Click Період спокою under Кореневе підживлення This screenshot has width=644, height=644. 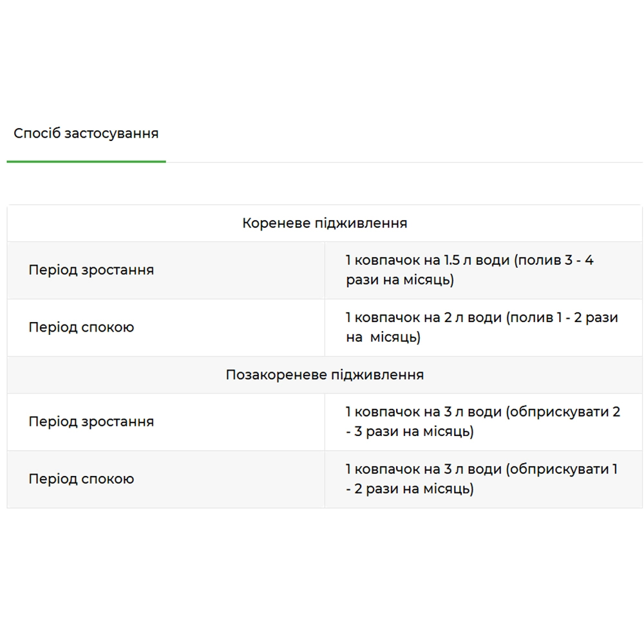81,327
